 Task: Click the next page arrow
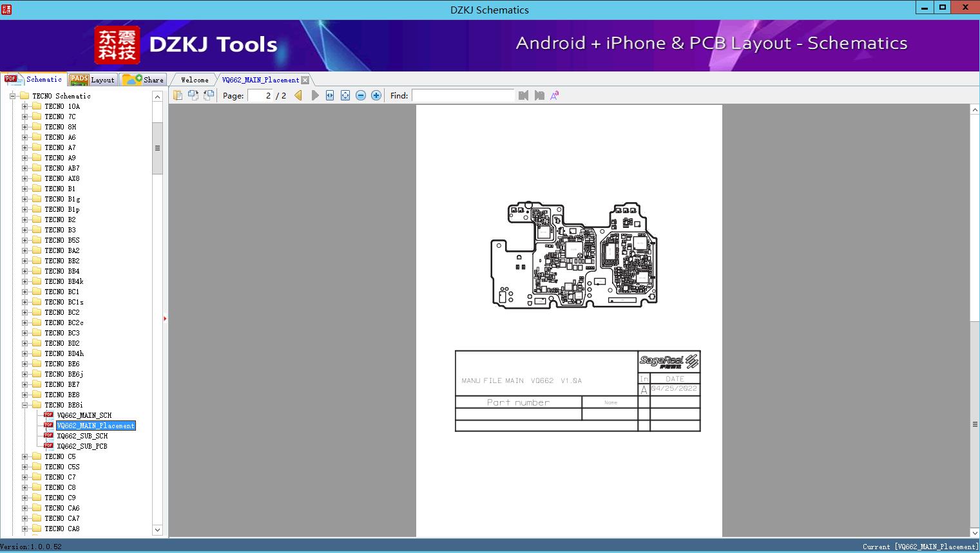pos(314,95)
